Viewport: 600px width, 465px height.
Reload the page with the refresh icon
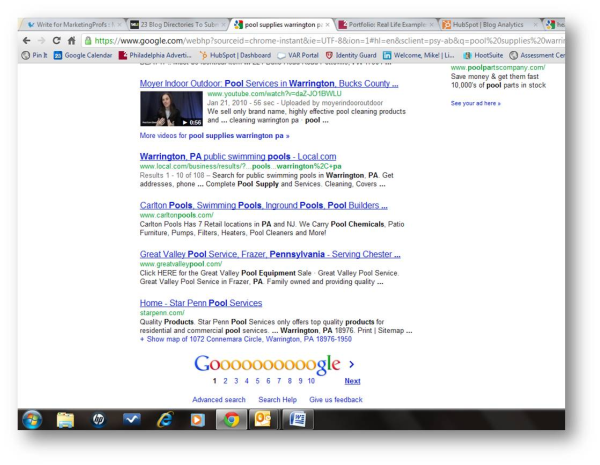(57, 41)
